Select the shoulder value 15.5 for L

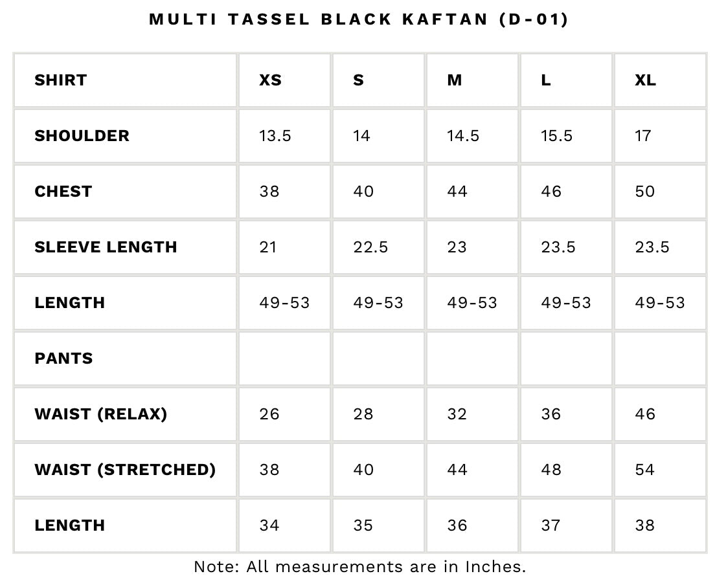tap(556, 136)
